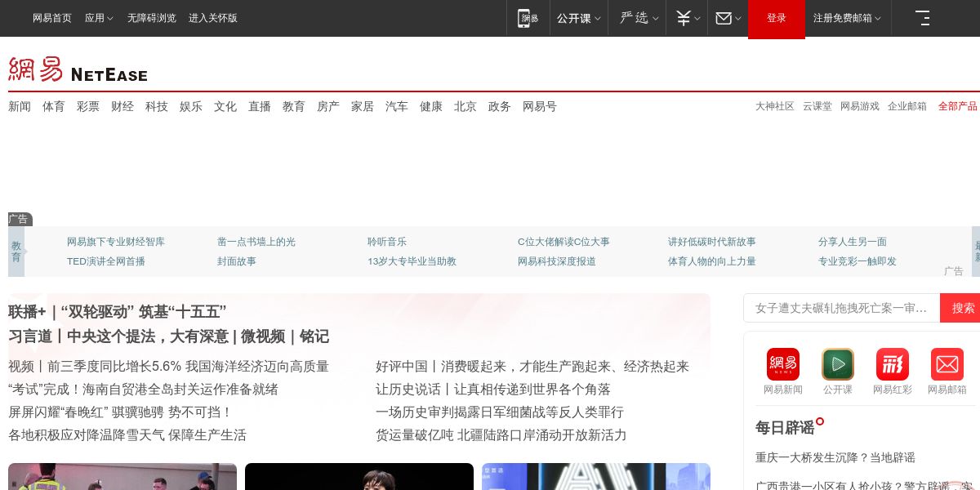The height and width of the screenshot is (490, 980).
Task: Expand the 应用 dropdown in top bar
Action: pyautogui.click(x=99, y=18)
